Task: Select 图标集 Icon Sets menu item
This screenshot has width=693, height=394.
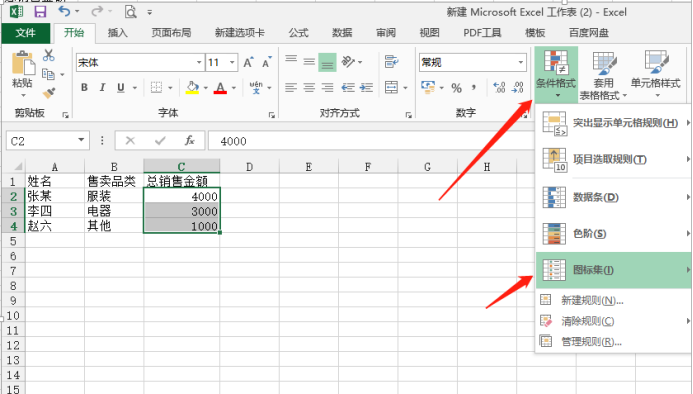Action: click(x=613, y=270)
